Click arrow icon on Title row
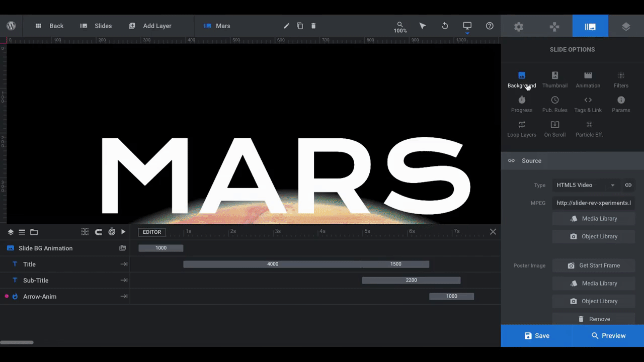This screenshot has width=644, height=362. (124, 264)
